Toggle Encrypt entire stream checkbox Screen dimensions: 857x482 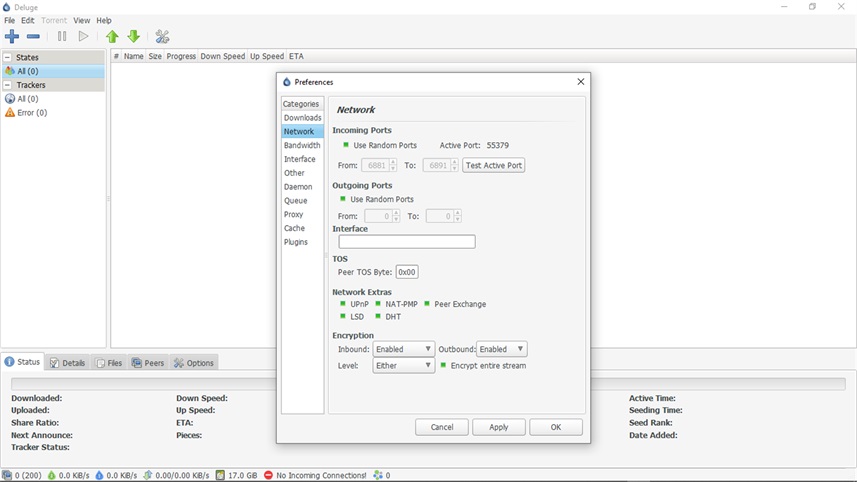443,365
